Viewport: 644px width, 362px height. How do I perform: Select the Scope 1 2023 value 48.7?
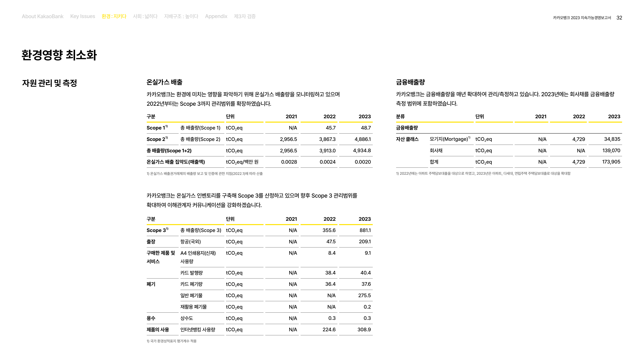coord(366,128)
